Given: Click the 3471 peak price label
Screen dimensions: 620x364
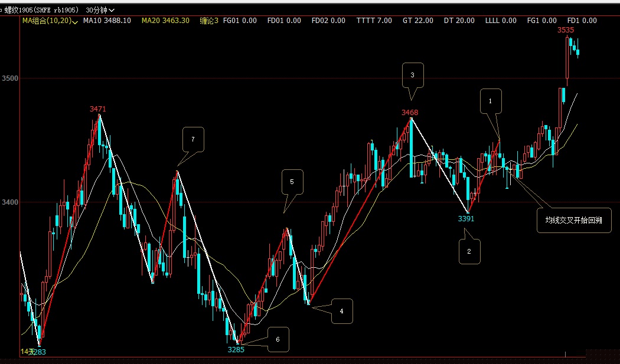Looking at the screenshot, I should pyautogui.click(x=97, y=109).
